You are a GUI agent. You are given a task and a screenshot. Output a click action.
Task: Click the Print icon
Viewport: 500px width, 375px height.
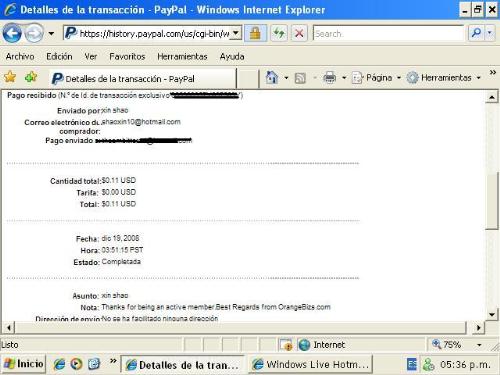(x=330, y=78)
